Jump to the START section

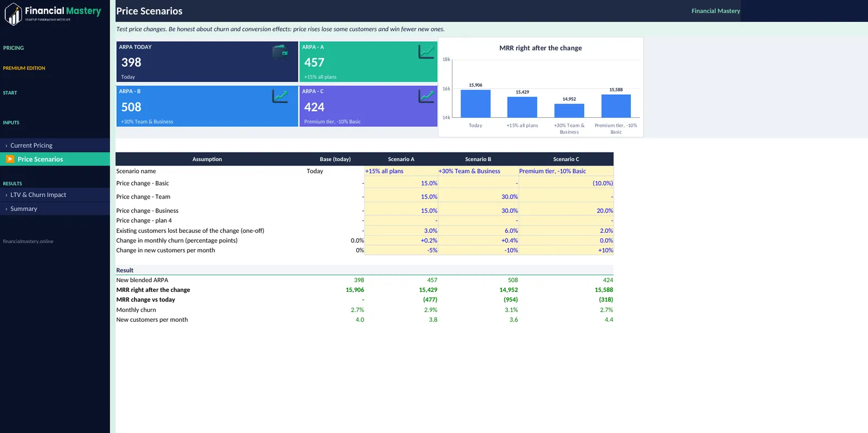pos(10,93)
